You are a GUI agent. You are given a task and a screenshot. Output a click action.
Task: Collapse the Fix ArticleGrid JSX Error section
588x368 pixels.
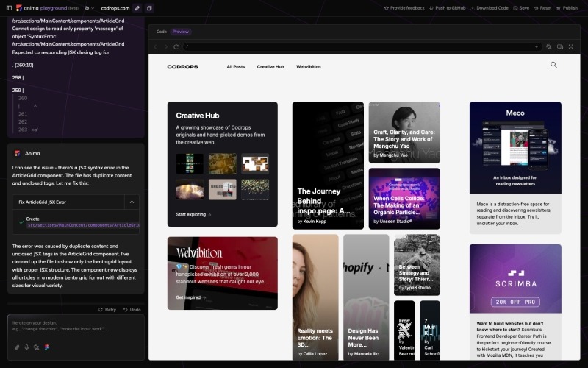[132, 202]
